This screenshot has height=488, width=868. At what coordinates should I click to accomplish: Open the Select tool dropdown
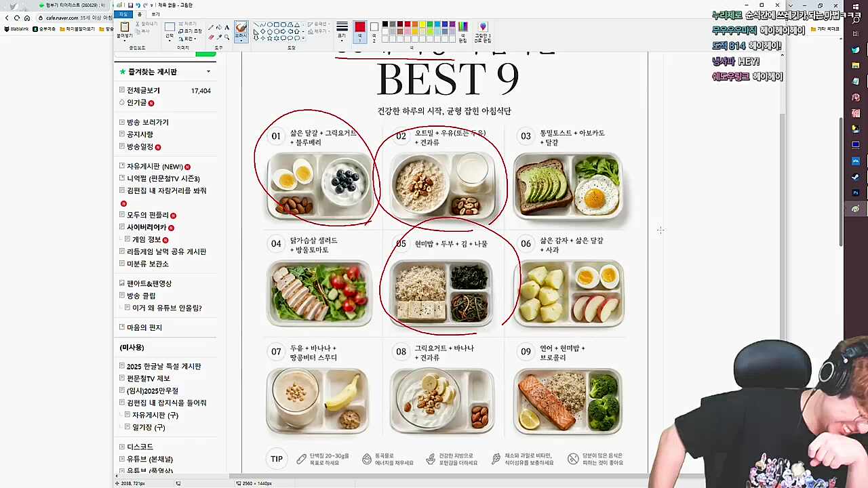[170, 37]
